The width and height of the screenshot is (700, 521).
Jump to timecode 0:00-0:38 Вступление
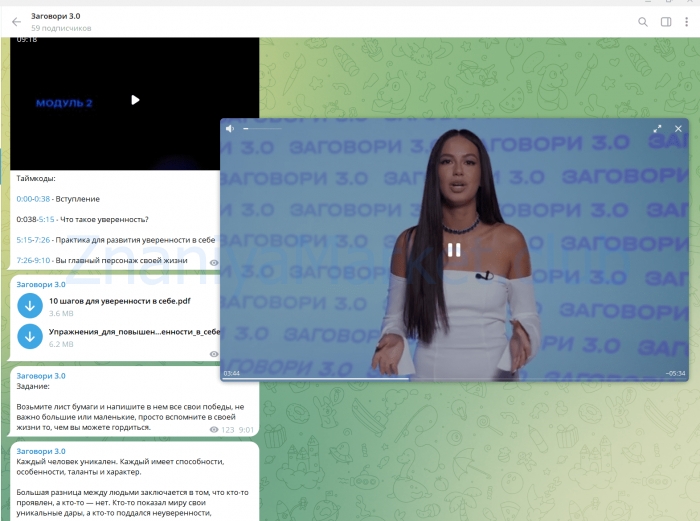point(33,199)
